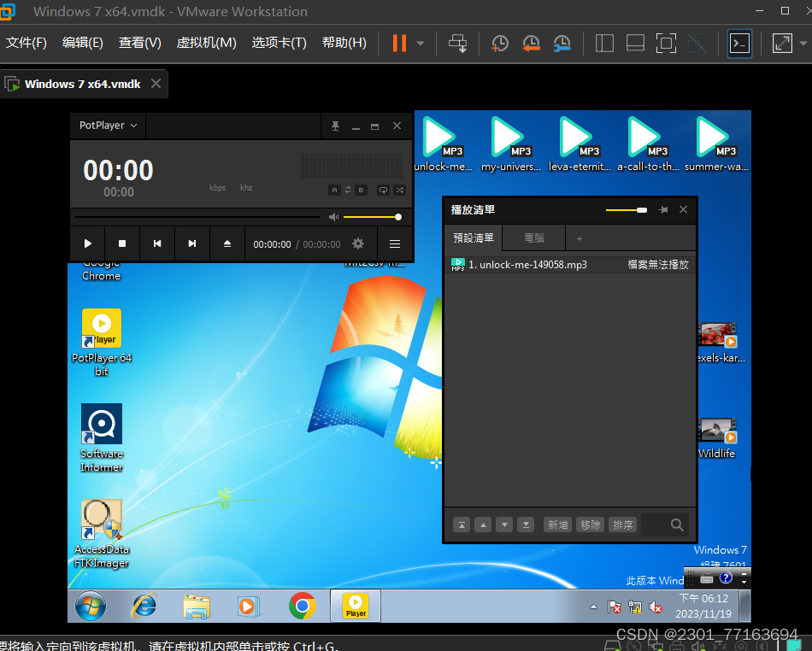Click the 排序 sort button
Image resolution: width=812 pixels, height=651 pixels.
[622, 525]
